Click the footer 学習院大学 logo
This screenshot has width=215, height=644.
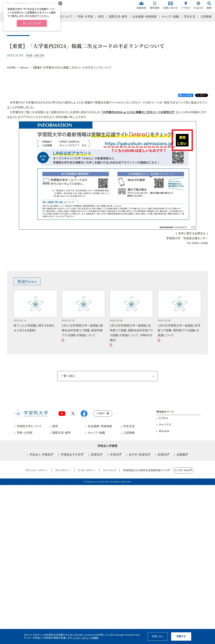coord(31,413)
